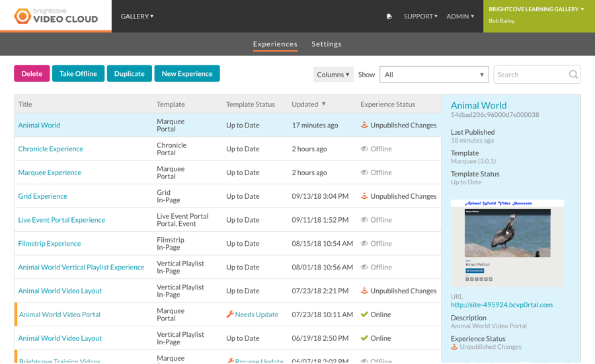Click the 'Live Event Portal' template cell
This screenshot has width=595, height=364.
[x=182, y=220]
